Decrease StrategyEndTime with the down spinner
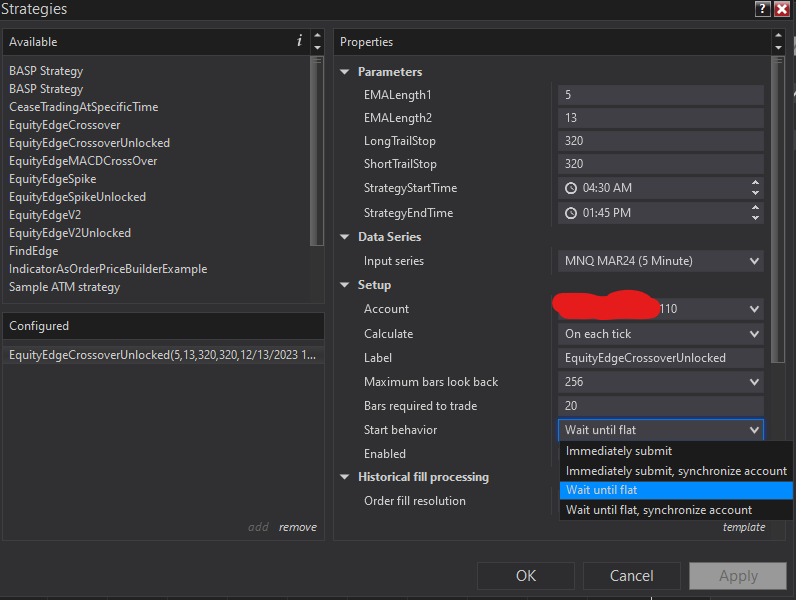796x600 pixels. tap(754, 218)
